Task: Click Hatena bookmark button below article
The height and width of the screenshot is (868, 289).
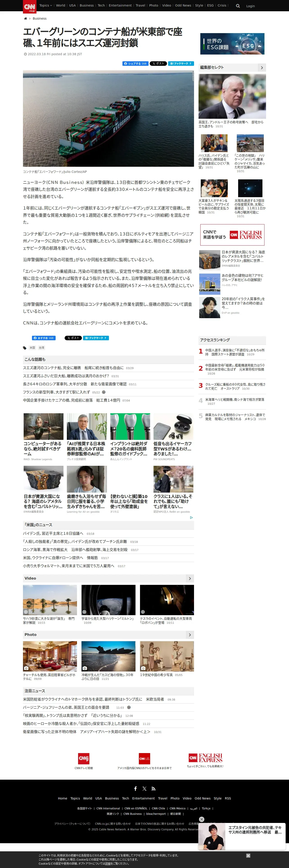Action: 96,338
